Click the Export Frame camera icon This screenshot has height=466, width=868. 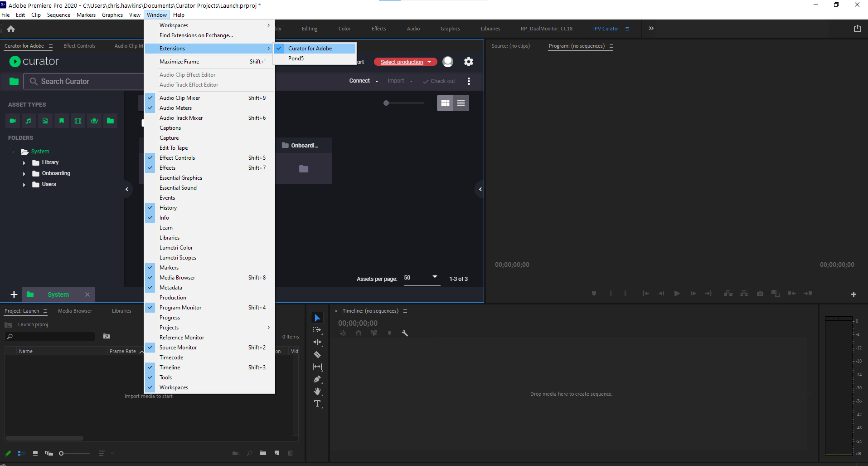click(x=760, y=294)
